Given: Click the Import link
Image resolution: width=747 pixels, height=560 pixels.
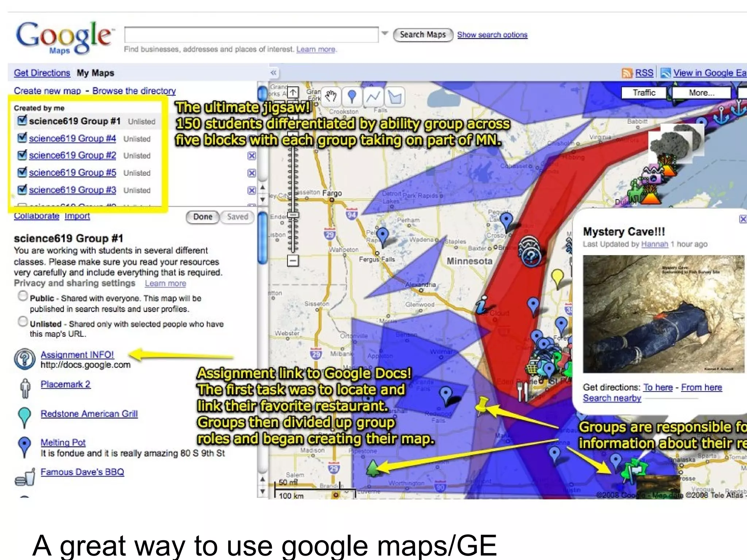Looking at the screenshot, I should 77,216.
